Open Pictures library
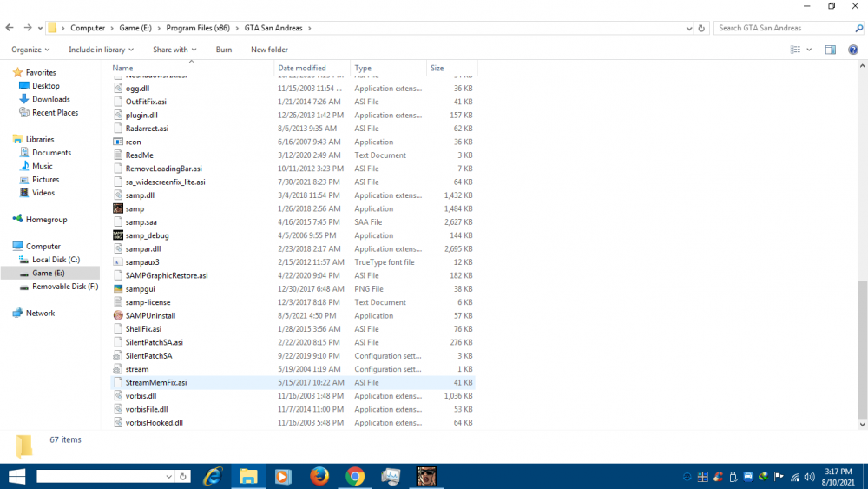The width and height of the screenshot is (868, 489). [45, 180]
